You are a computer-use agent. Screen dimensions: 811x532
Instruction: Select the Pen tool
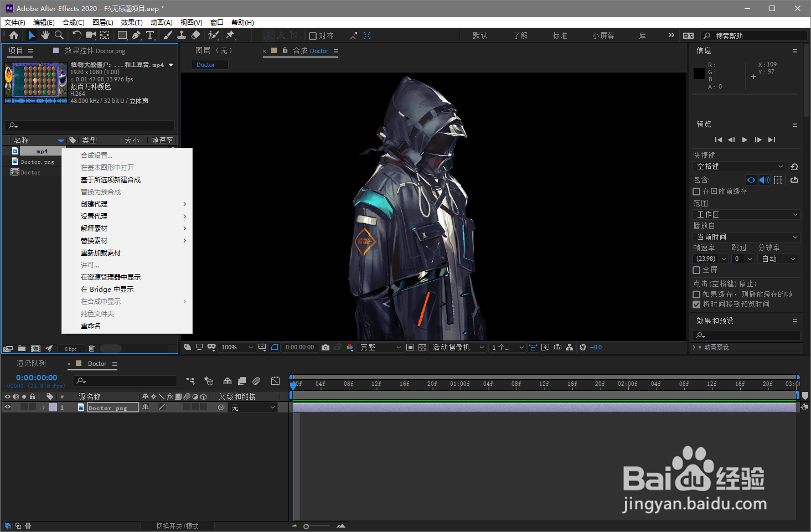point(136,35)
